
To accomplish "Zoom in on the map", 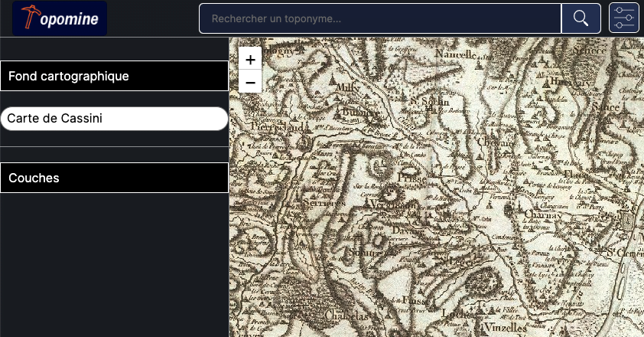I will coord(250,58).
